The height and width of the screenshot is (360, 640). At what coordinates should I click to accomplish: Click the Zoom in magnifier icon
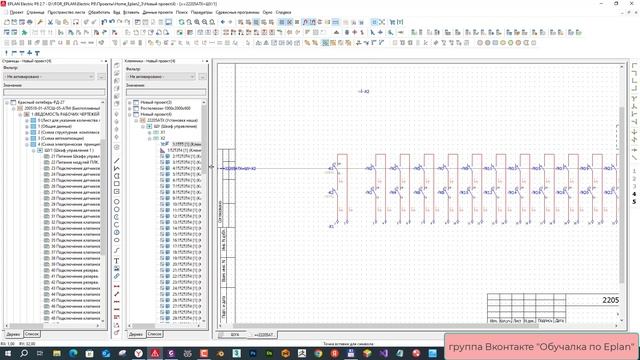197,22
